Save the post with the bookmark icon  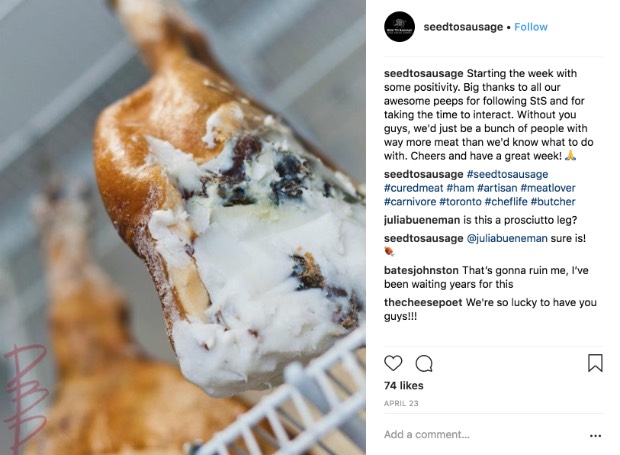click(x=595, y=363)
